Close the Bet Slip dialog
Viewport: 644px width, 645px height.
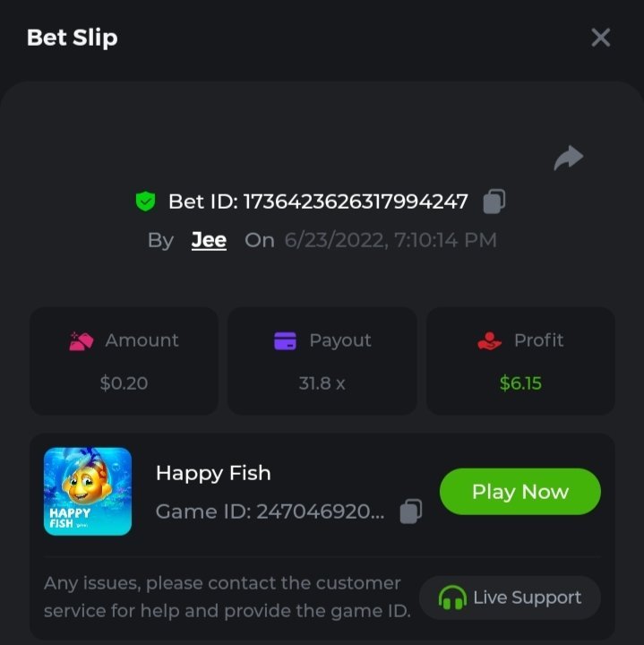[600, 38]
